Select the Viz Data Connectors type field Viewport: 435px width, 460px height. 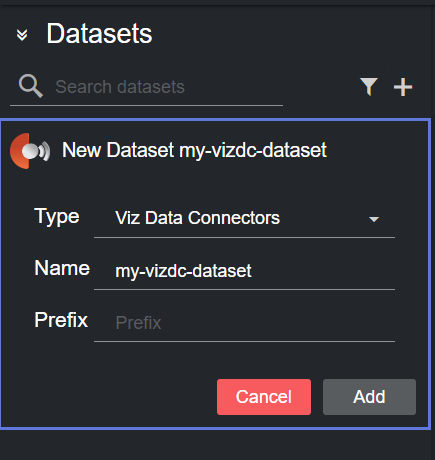point(244,218)
